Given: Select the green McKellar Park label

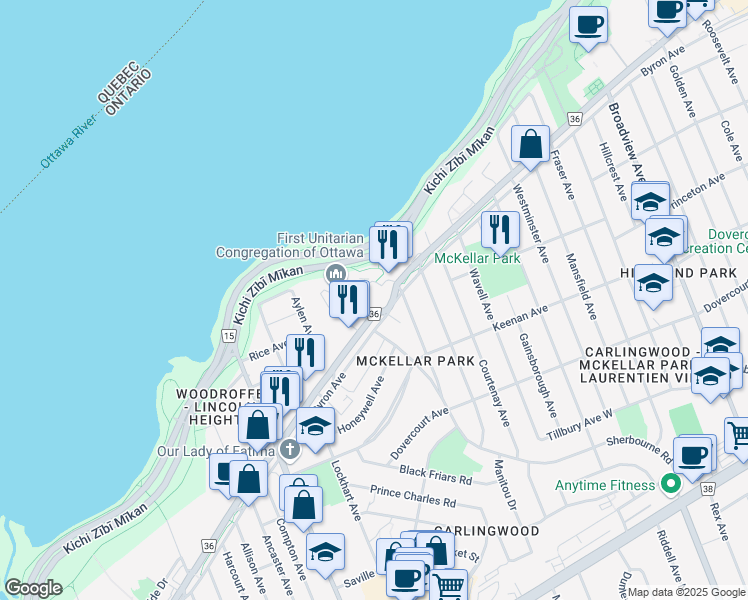Looking at the screenshot, I should pos(477,259).
